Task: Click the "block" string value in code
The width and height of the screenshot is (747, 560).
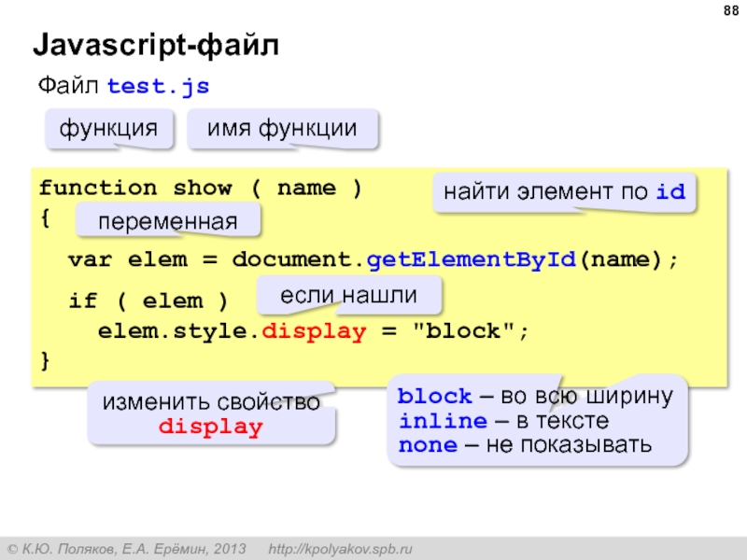Action: [463, 331]
